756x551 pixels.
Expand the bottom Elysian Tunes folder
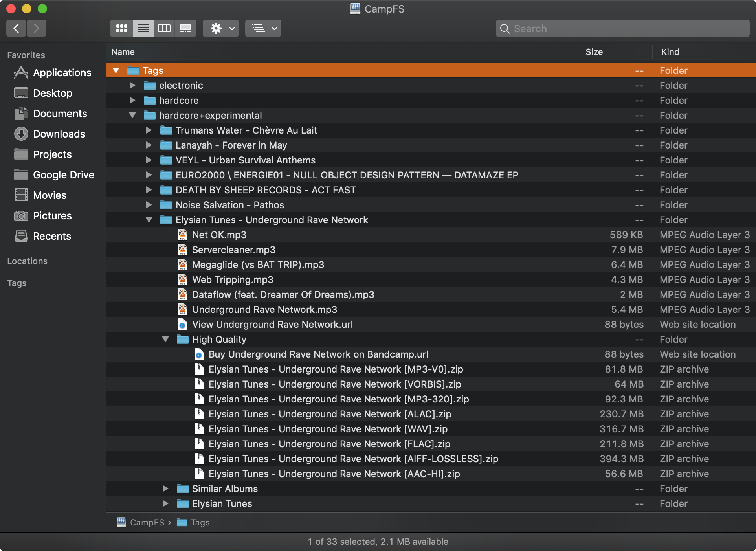[x=165, y=504]
